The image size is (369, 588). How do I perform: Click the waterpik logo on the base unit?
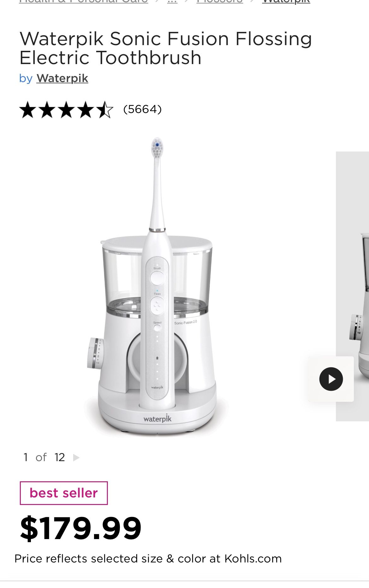point(157,419)
